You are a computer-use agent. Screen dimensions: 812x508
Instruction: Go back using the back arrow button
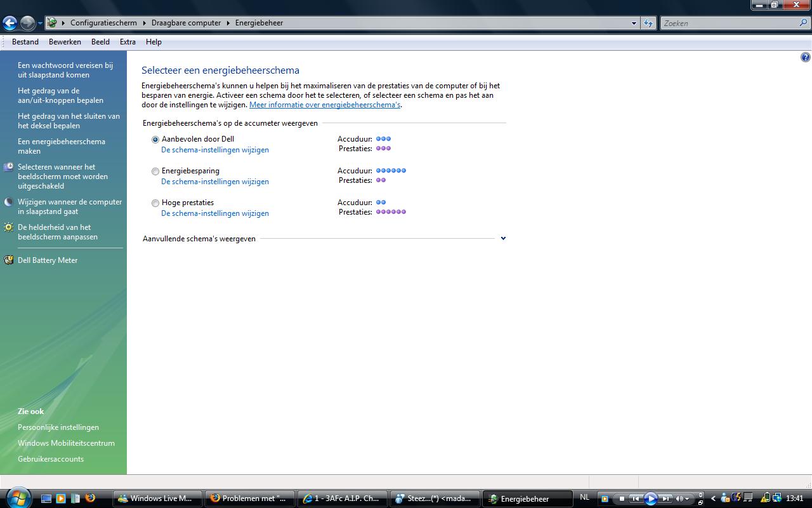coord(10,23)
